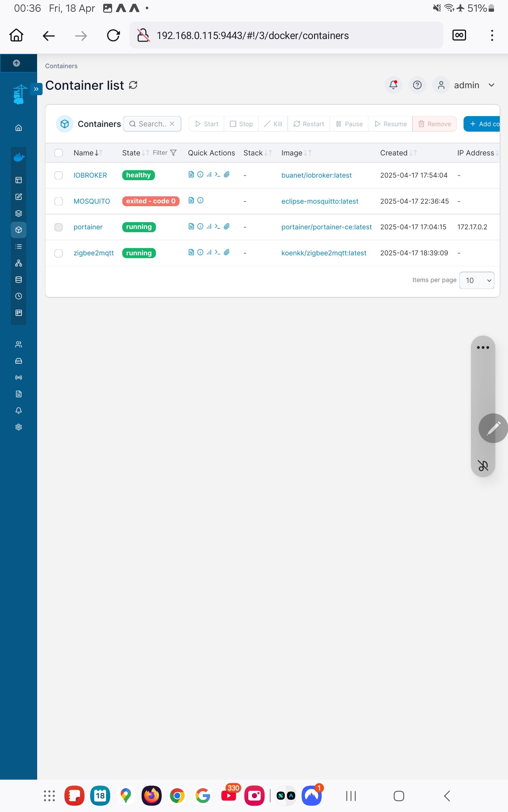Sort the table by Name column

click(88, 153)
